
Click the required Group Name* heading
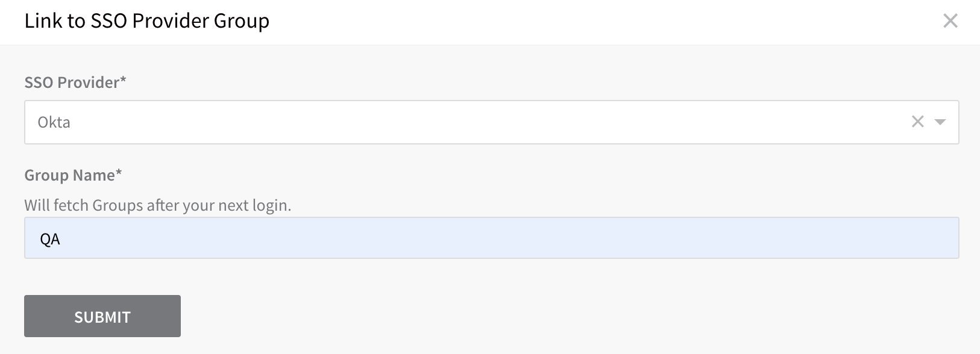[73, 175]
